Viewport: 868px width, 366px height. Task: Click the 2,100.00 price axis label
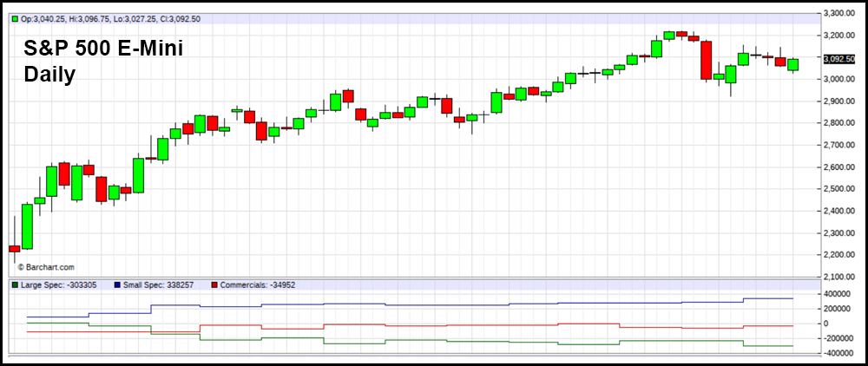tap(839, 277)
